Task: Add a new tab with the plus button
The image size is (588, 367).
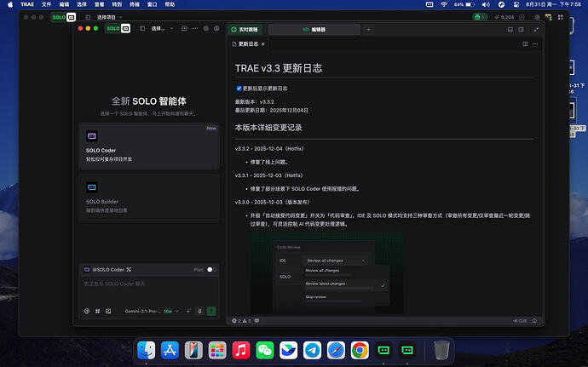Action: click(368, 30)
